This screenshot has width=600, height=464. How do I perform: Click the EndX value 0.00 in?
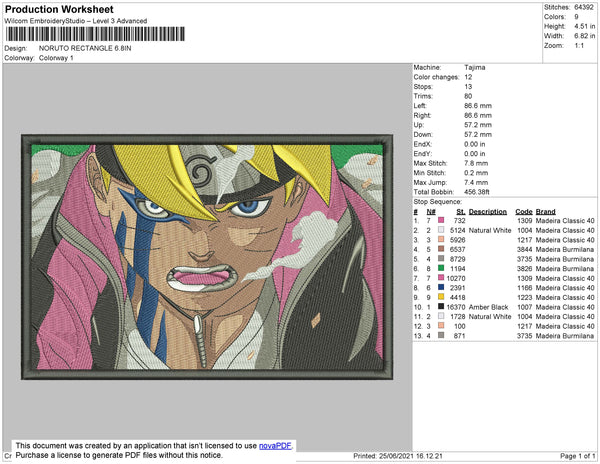pos(475,144)
